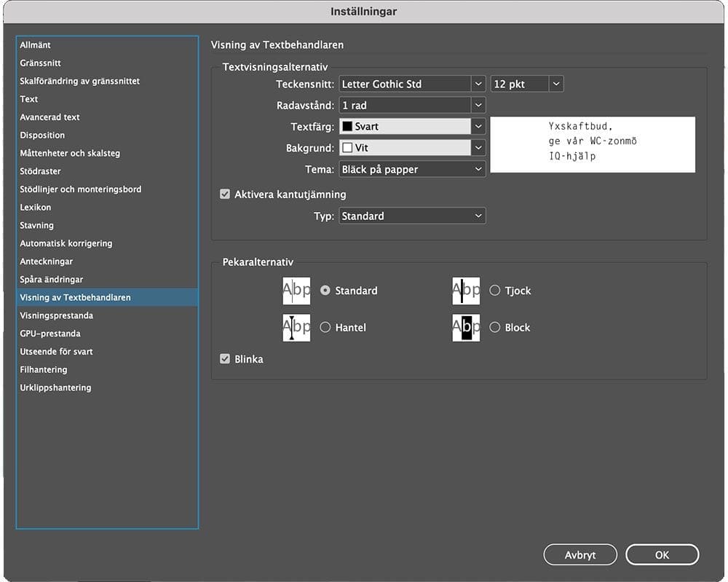Toggle the Blinka checkbox

pyautogui.click(x=225, y=359)
